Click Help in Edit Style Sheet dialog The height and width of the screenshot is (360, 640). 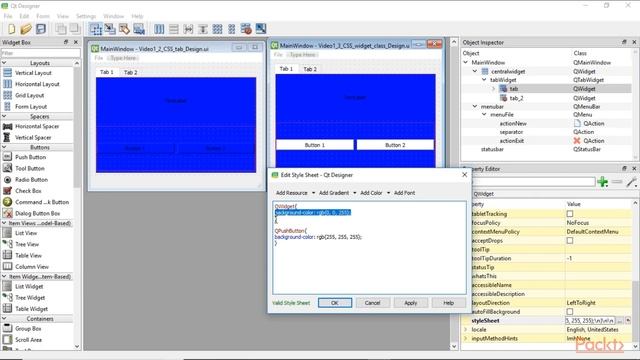click(x=449, y=303)
